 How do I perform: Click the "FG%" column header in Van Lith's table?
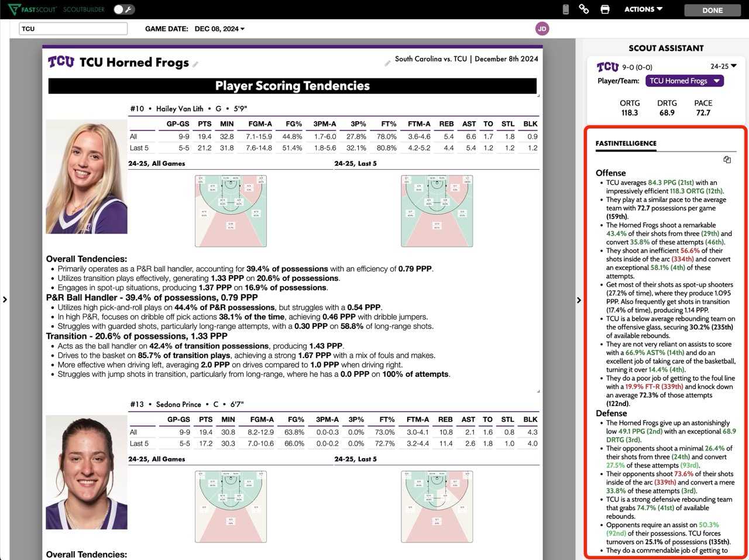293,124
